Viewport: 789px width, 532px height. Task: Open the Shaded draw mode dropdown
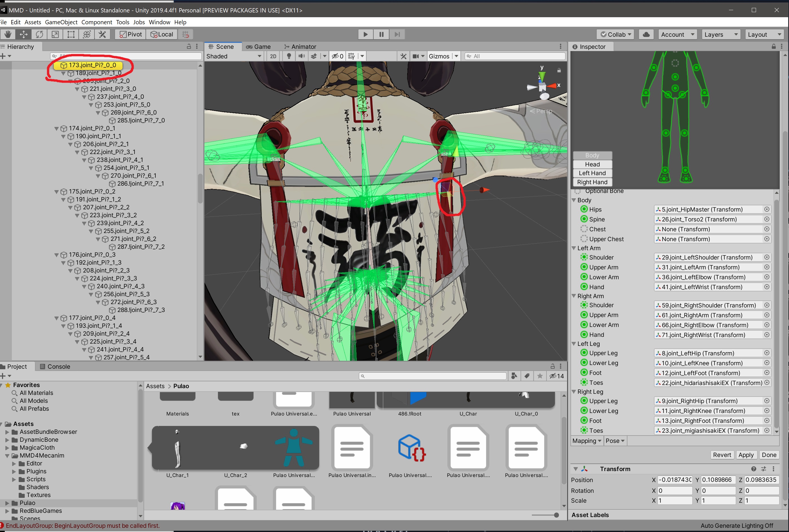(234, 56)
